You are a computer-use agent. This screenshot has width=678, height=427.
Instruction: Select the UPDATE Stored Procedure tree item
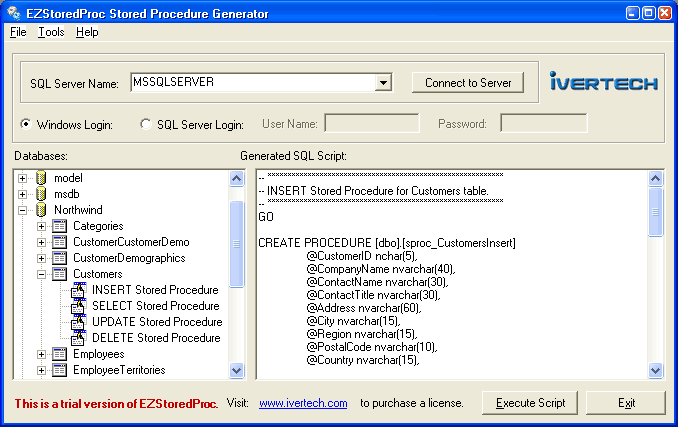click(157, 322)
